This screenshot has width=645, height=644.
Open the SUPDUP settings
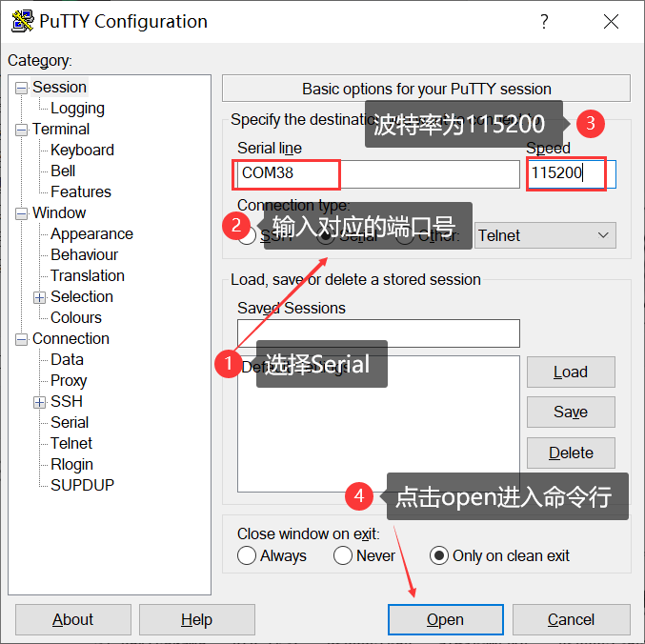(82, 486)
